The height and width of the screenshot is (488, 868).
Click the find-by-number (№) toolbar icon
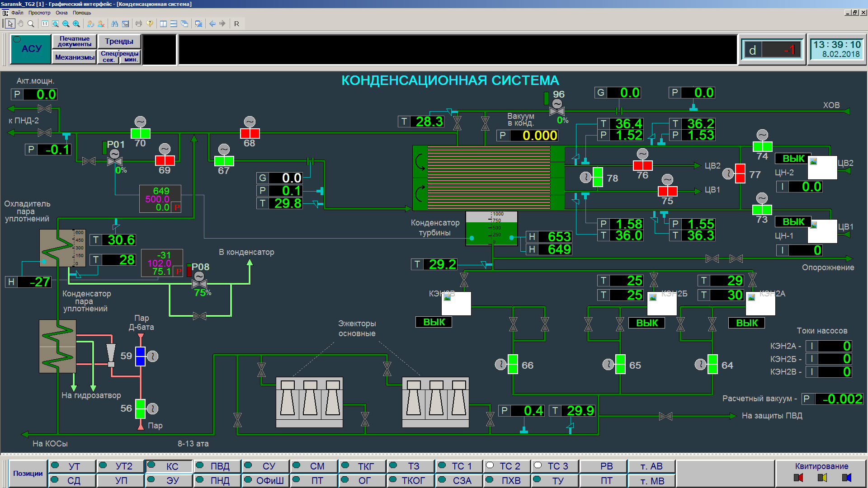coord(125,23)
